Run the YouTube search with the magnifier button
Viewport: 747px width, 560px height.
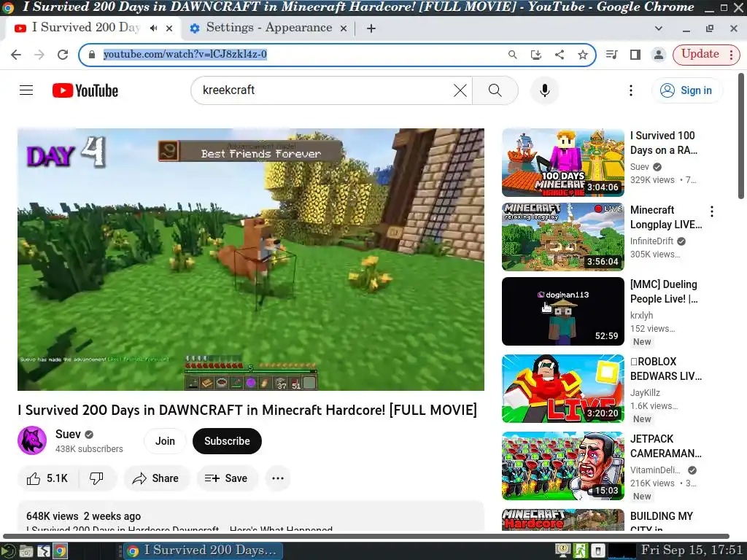[x=495, y=90]
